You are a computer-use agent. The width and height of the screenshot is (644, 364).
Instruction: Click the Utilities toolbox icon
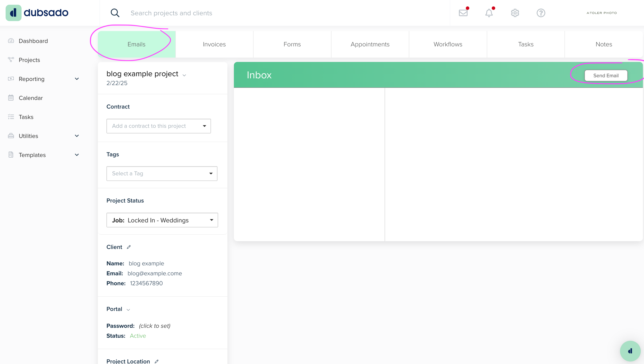[11, 136]
